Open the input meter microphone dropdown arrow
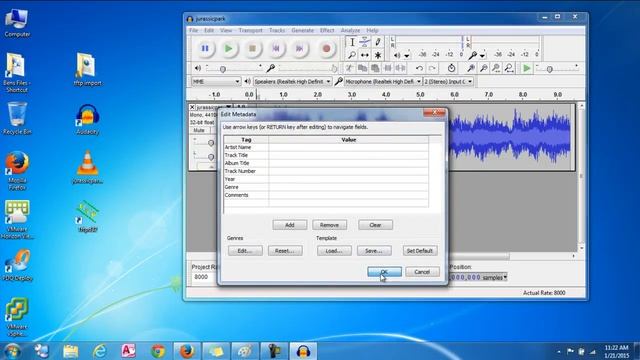 [482, 55]
